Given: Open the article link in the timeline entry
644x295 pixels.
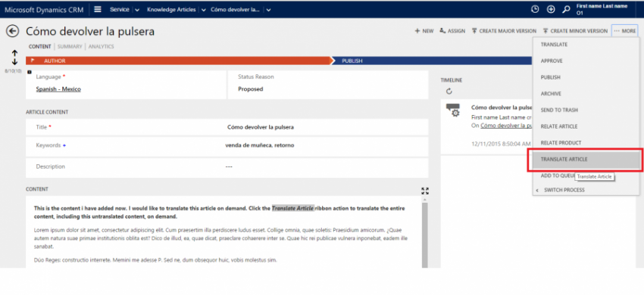Looking at the screenshot, I should pyautogui.click(x=507, y=126).
